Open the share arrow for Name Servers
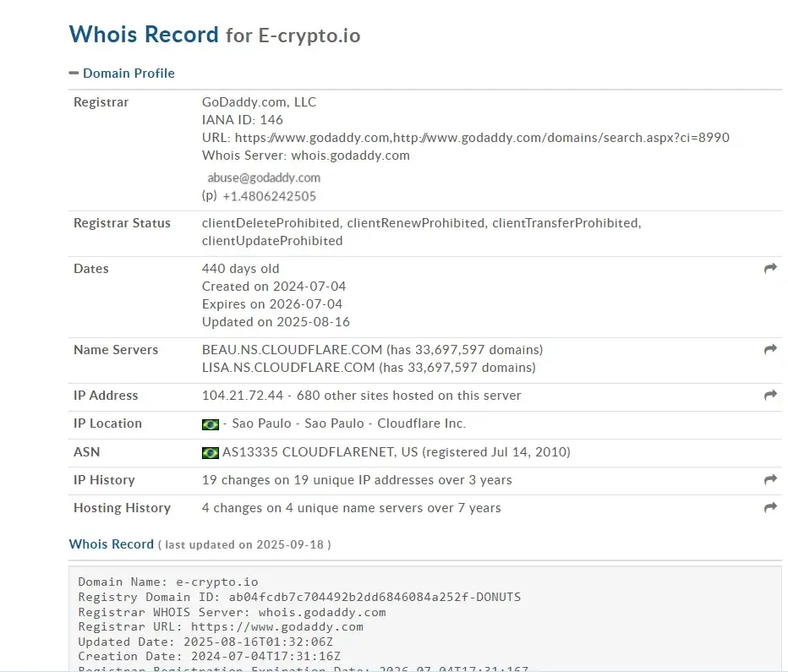 point(770,350)
